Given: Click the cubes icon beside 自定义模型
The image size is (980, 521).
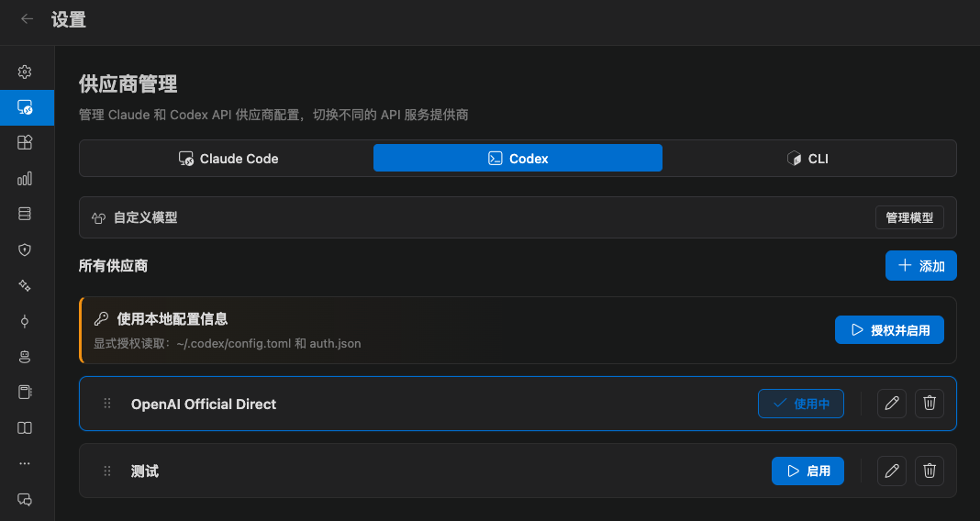Looking at the screenshot, I should click(98, 218).
